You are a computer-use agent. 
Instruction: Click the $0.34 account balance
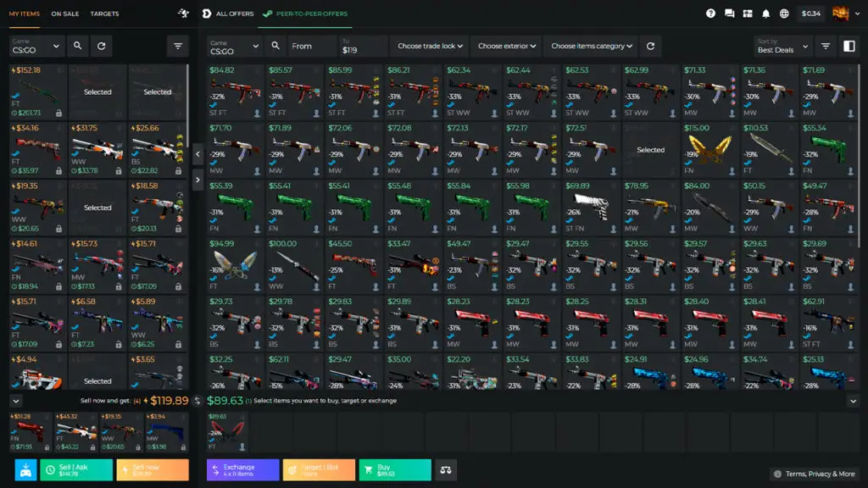[811, 14]
